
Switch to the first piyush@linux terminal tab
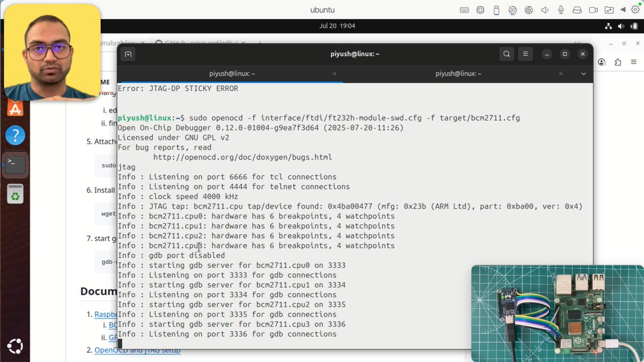tap(232, 73)
